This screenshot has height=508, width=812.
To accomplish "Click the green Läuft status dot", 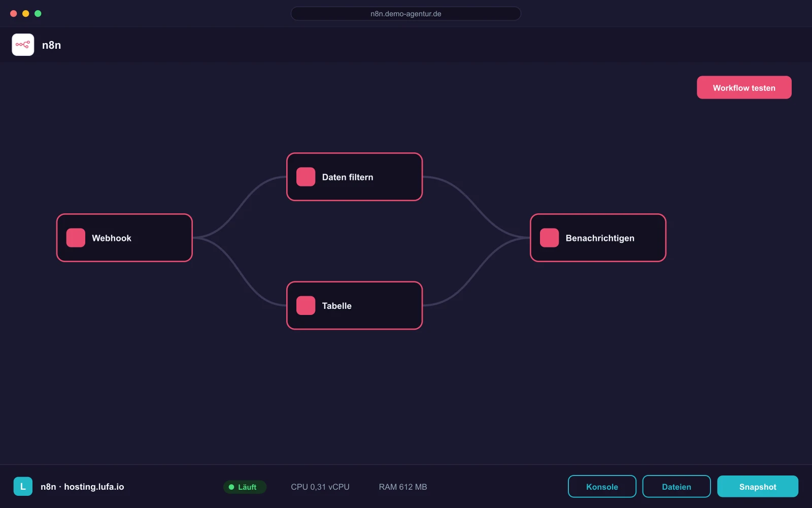I will pyautogui.click(x=231, y=487).
